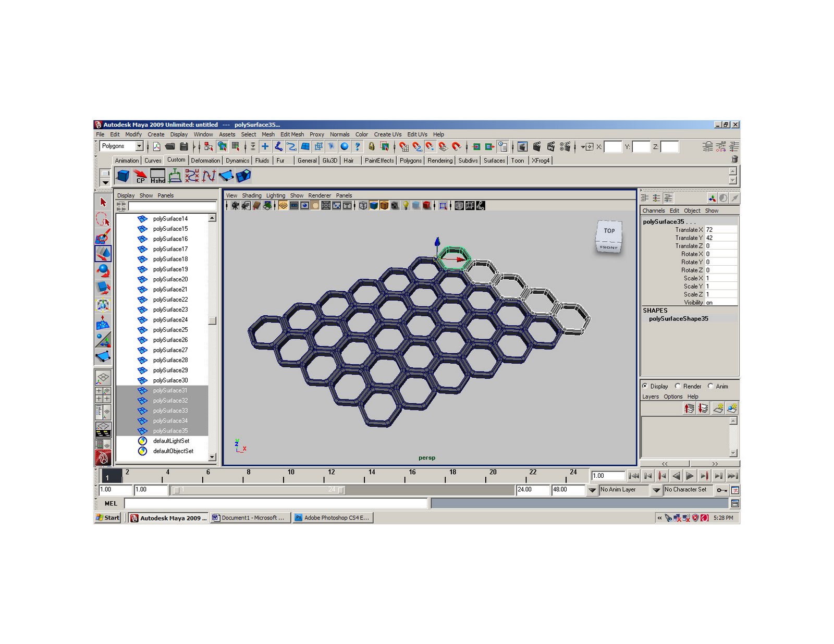Toggle smooth shade all in viewport

pyautogui.click(x=374, y=206)
